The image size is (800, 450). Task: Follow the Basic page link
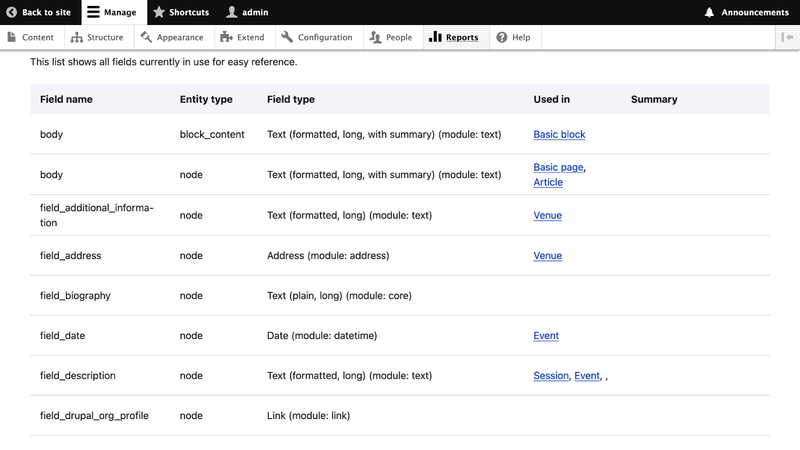click(558, 167)
